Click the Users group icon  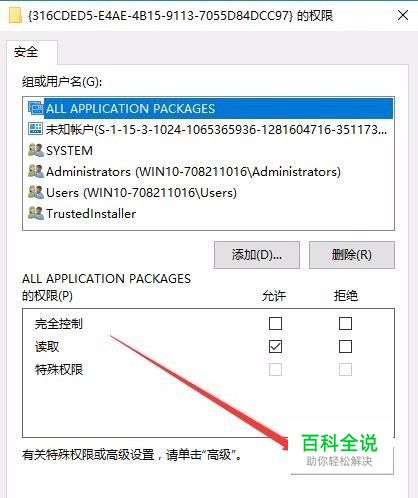point(35,192)
